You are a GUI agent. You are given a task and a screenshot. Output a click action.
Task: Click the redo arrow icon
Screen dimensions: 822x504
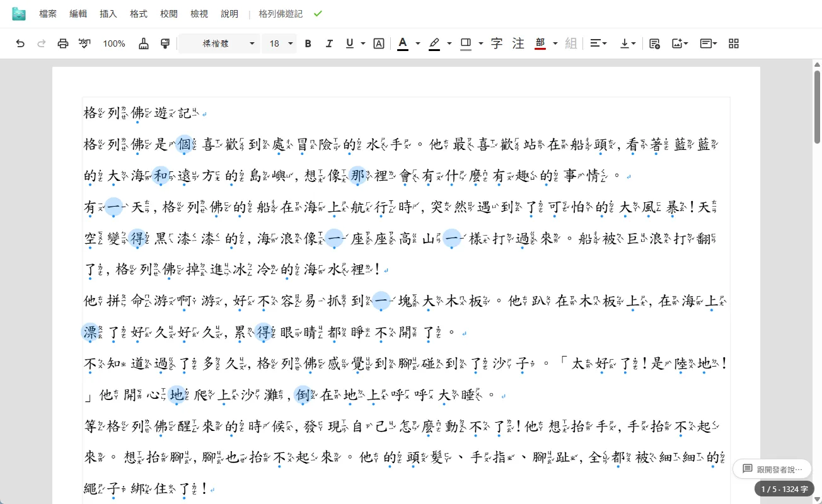(42, 43)
